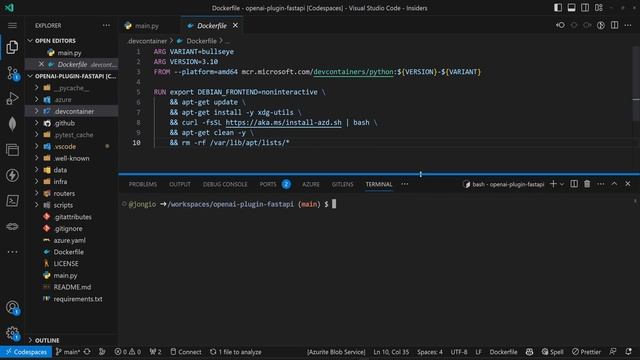The width and height of the screenshot is (640, 360).
Task: Open the devcontainers/python image link
Action: pos(353,72)
